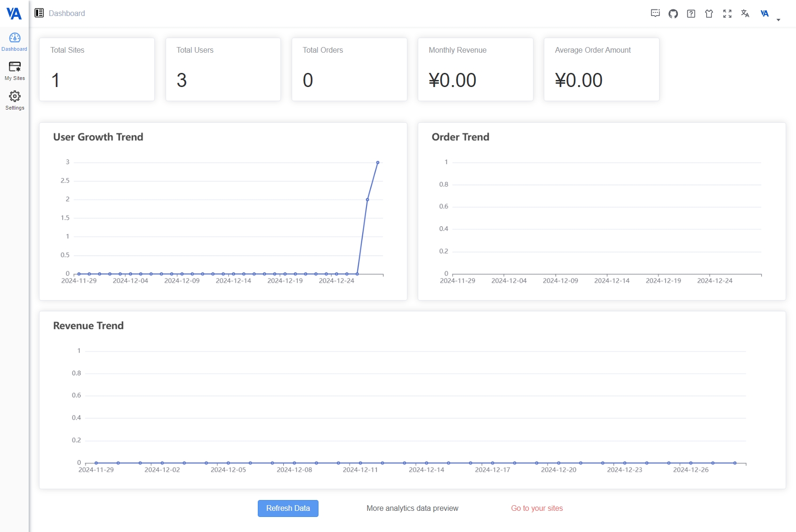
Task: Follow the Go to your sites link
Action: pyautogui.click(x=536, y=508)
